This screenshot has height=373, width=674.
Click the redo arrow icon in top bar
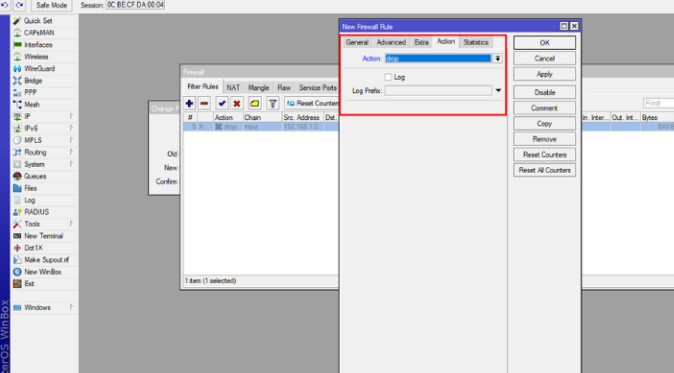(19, 5)
